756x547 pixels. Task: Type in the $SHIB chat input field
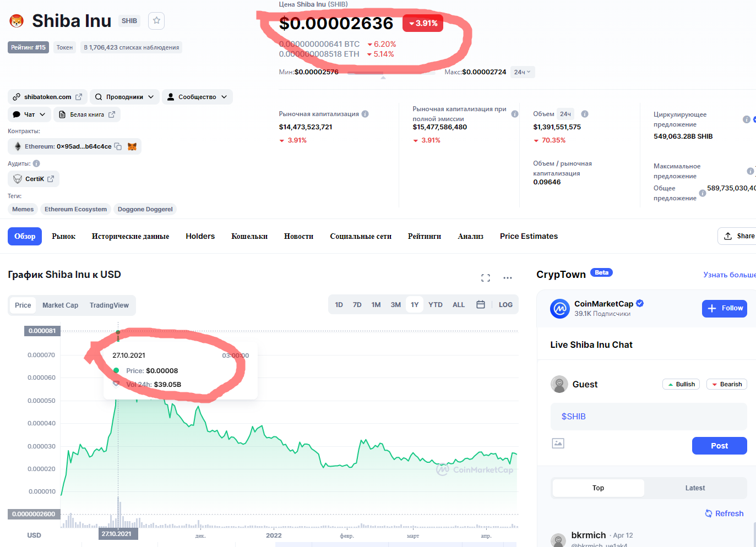coord(649,417)
